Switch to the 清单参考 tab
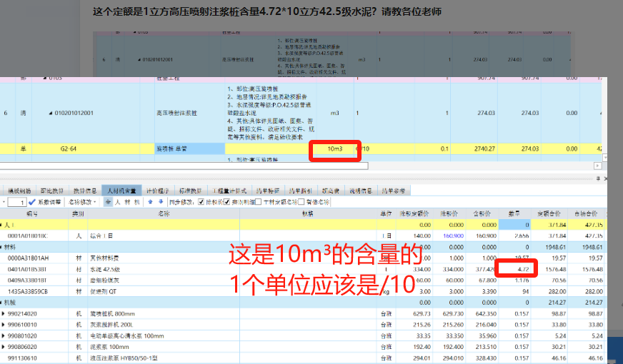 tap(394, 191)
